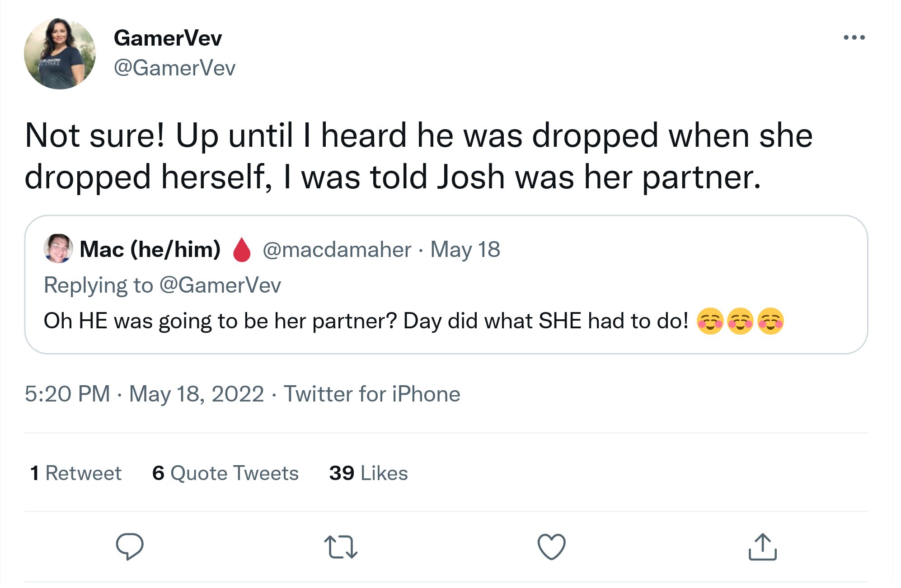Open the three-dot more options menu
Image resolution: width=901 pixels, height=588 pixels.
(x=854, y=37)
